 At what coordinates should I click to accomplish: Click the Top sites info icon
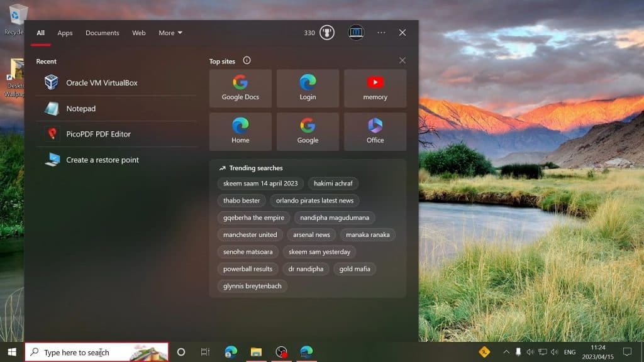[x=247, y=60]
